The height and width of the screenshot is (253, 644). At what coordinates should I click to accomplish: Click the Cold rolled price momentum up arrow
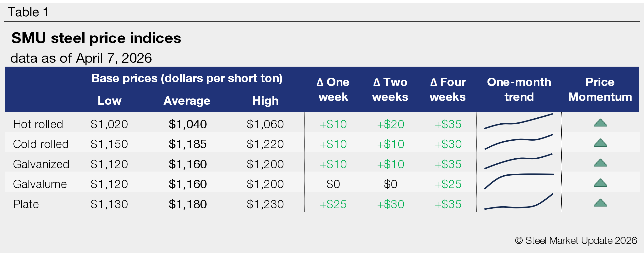click(600, 143)
